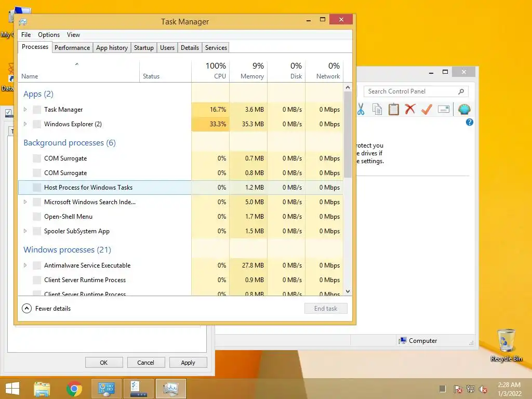Screen dimensions: 532x399
Task: Launch Google Chrome from the taskbar
Action: (x=74, y=389)
